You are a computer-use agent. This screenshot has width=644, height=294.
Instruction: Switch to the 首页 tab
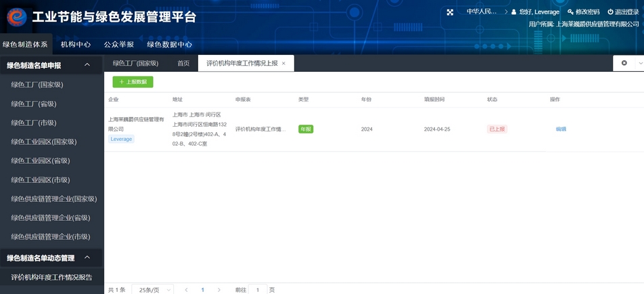183,63
